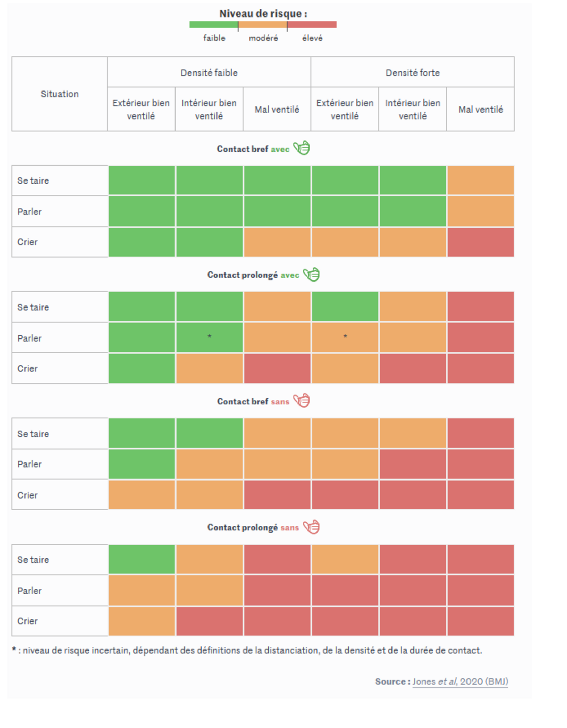Select "Extérieur bien ventilé" header under Densité faible
Viewport: 567px width, 728px height.
pos(141,109)
